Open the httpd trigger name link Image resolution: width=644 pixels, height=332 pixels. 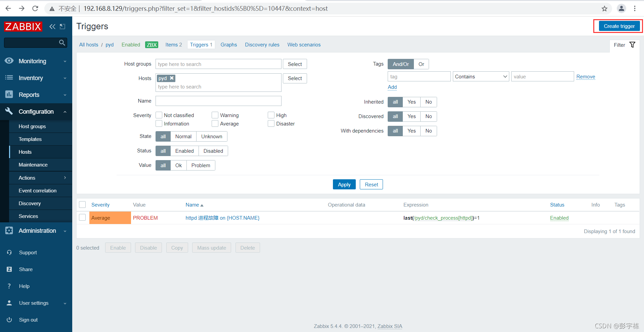[222, 218]
